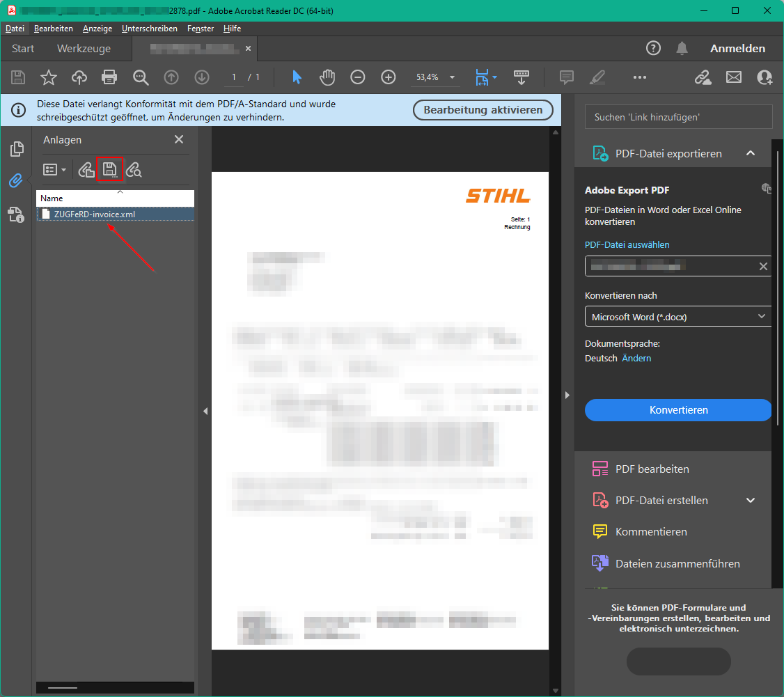Click Bearbeitung aktivieren button
The height and width of the screenshot is (697, 784).
click(x=483, y=110)
